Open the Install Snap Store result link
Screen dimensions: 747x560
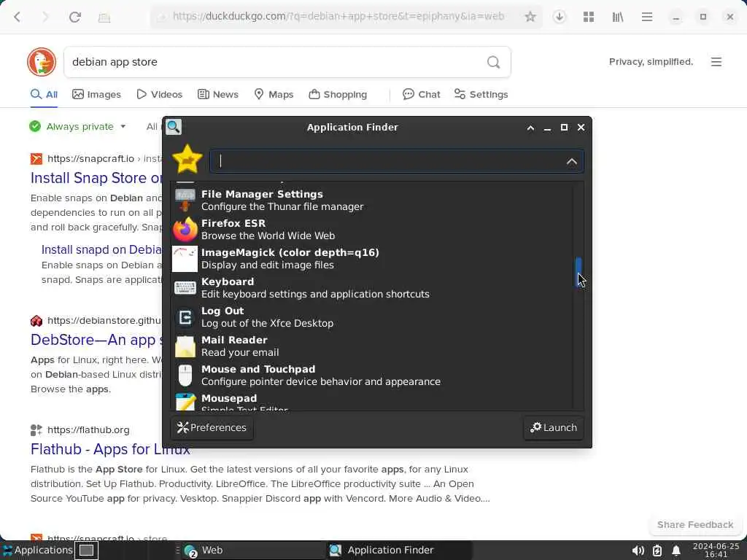96,178
